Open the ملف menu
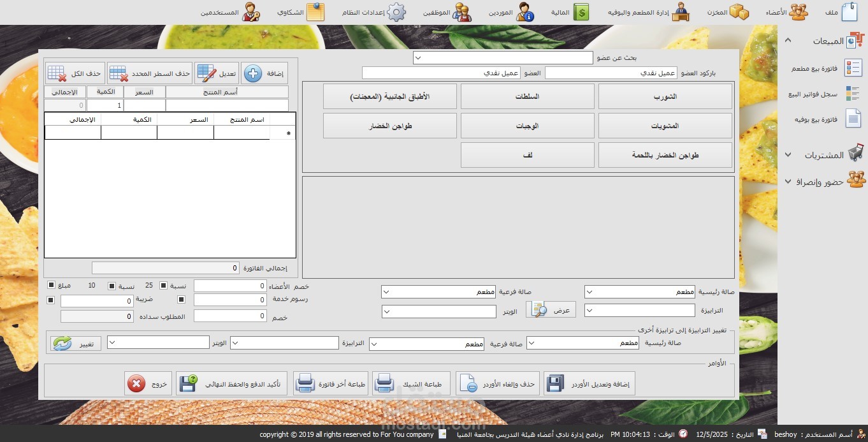This screenshot has width=868, height=442. click(841, 12)
